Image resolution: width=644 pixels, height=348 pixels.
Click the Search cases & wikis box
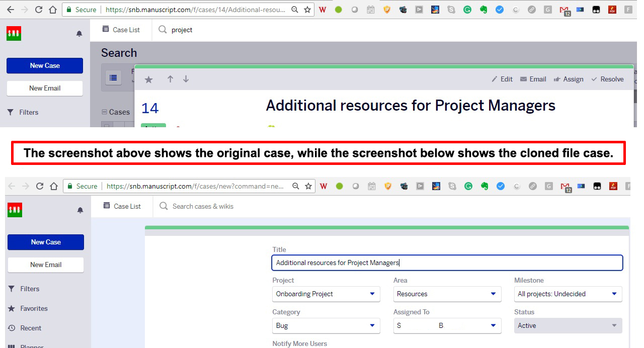pos(203,206)
